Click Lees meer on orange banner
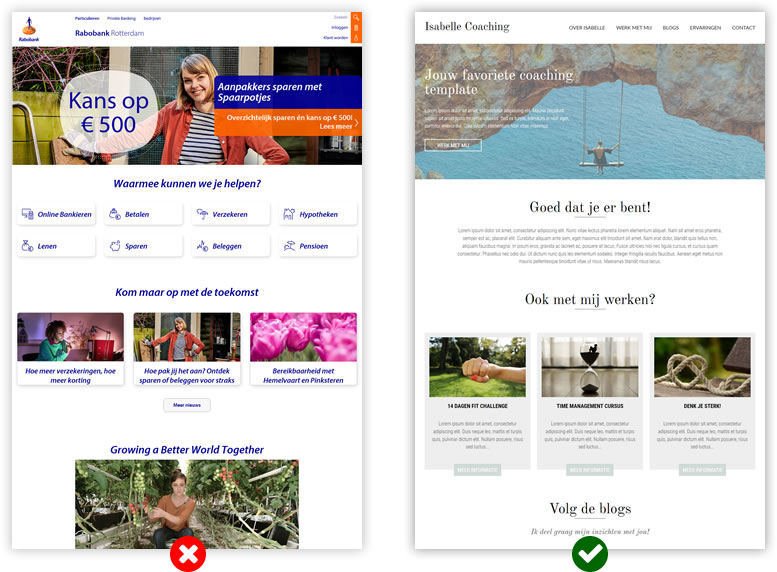The width and height of the screenshot is (777, 572). point(335,127)
